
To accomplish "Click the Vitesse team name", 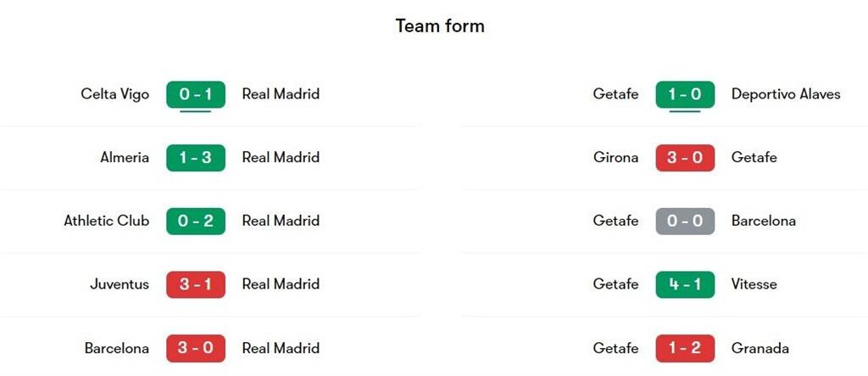I will (x=754, y=284).
